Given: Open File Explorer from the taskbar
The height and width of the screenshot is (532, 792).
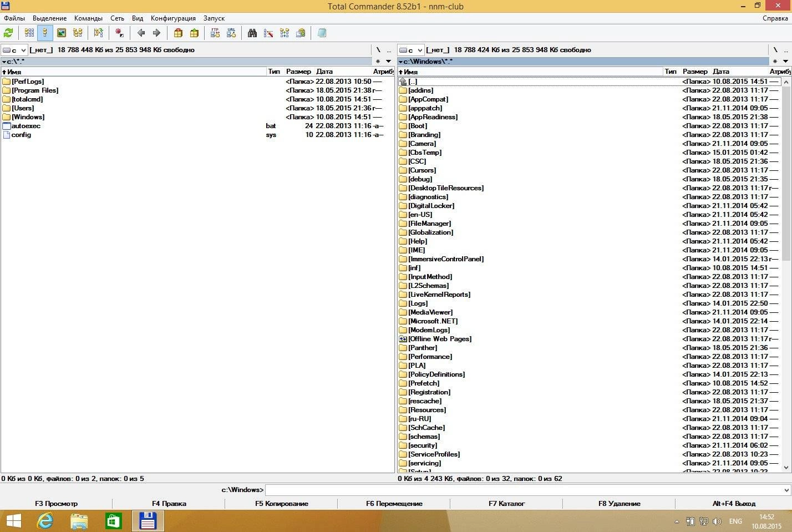Looking at the screenshot, I should 79,521.
